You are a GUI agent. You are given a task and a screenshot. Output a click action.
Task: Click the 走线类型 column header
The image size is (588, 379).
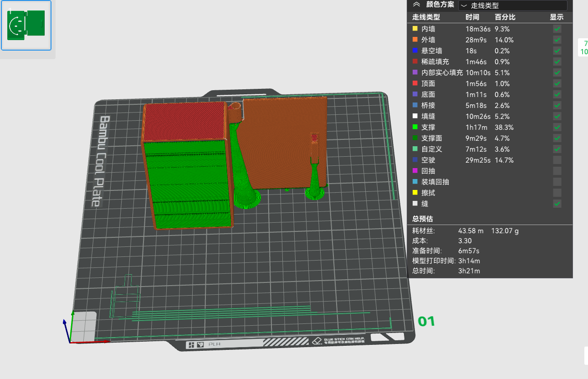(426, 17)
